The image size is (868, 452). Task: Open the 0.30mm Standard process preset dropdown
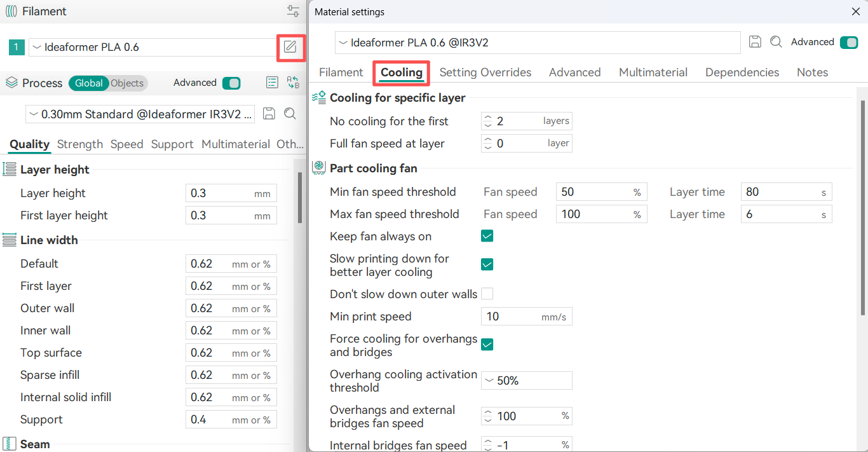pos(140,114)
